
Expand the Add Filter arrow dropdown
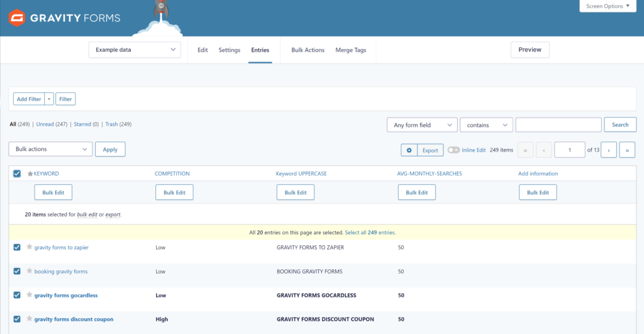(49, 99)
